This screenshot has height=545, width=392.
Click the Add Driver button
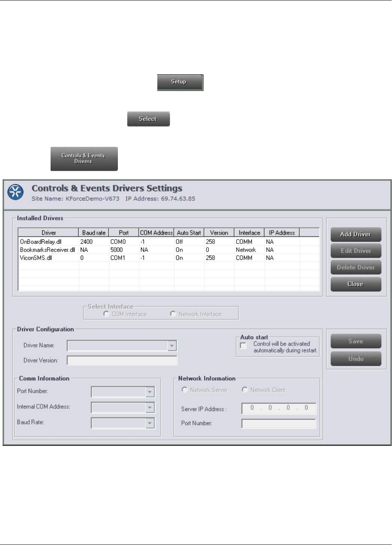click(356, 235)
